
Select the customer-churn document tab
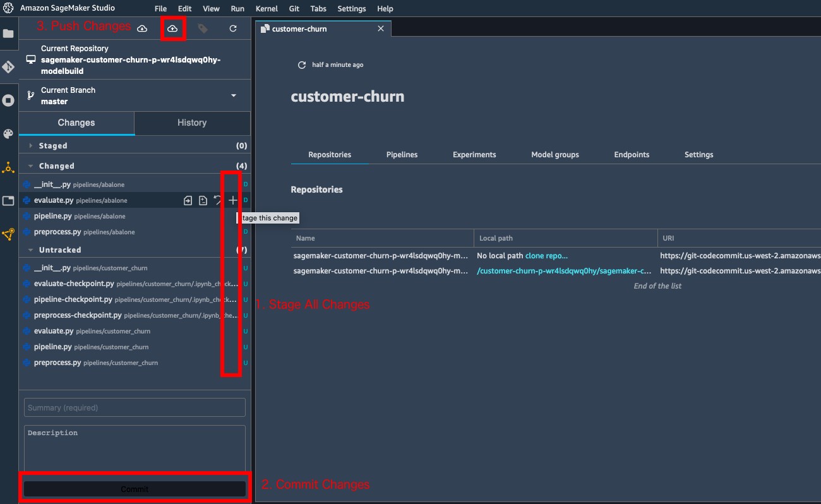coord(323,28)
